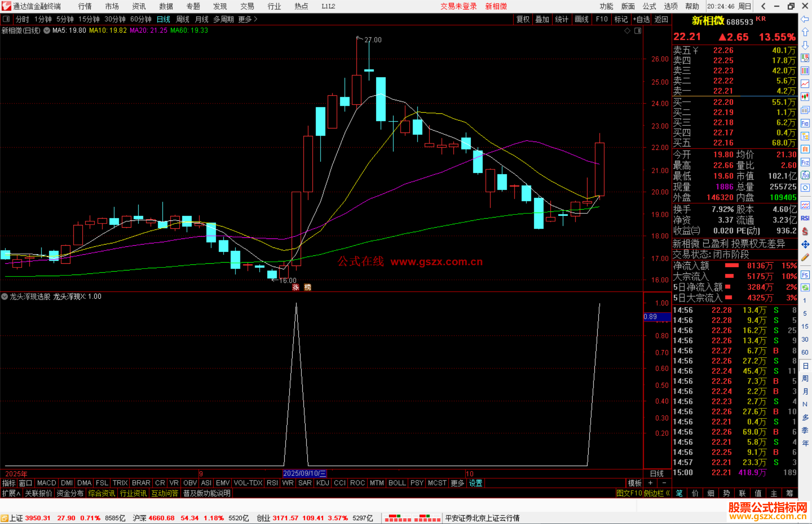This screenshot has height=524, width=812.
Task: Expand the 扩展 panel at bottom left
Action: (11, 493)
